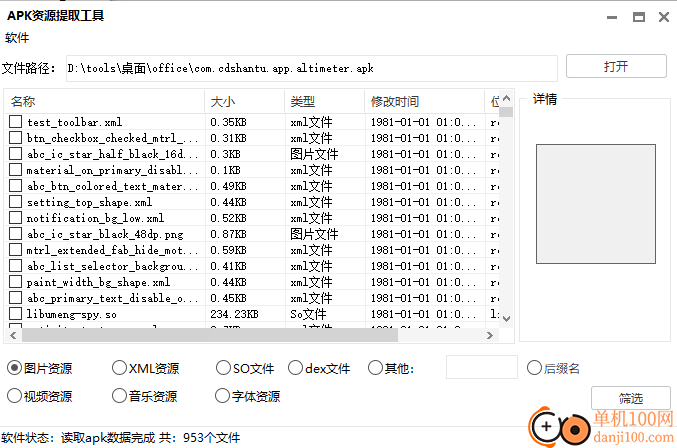677x448 pixels.
Task: Check the box for abc_ic_star_black_48dp.png
Action: coord(16,233)
